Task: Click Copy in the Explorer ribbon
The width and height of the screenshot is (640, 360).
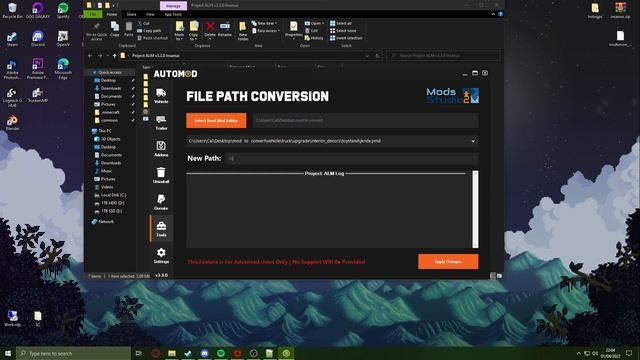Action: (115, 30)
